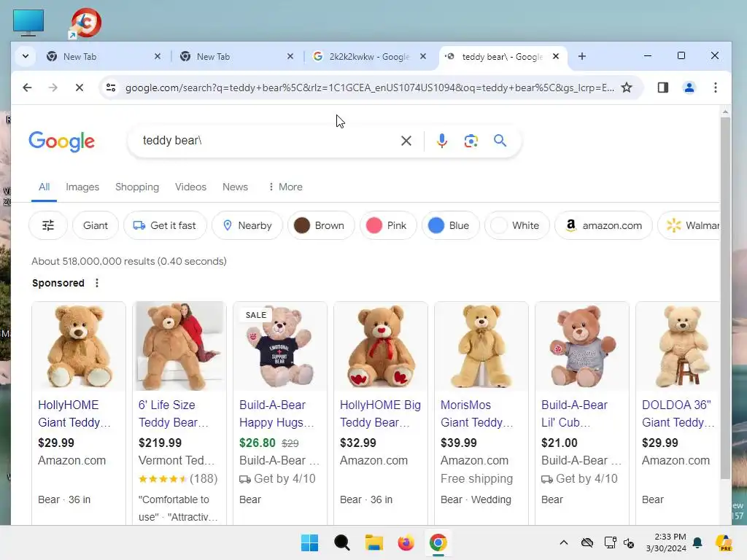Apply the Nearby filter chip
Screen dimensions: 747x560
coord(247,225)
